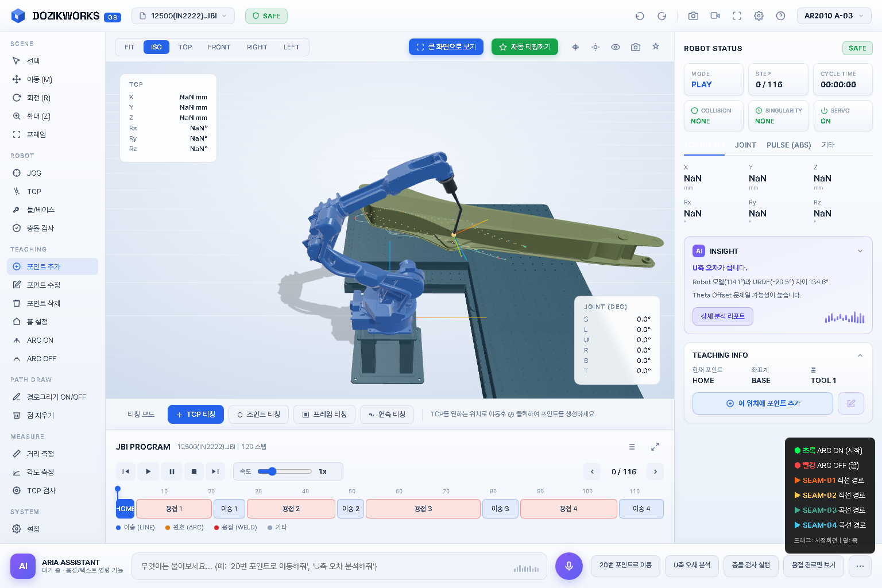Take a screenshot with top bar camera icon
Screen dimensions: 882x588
tap(693, 16)
